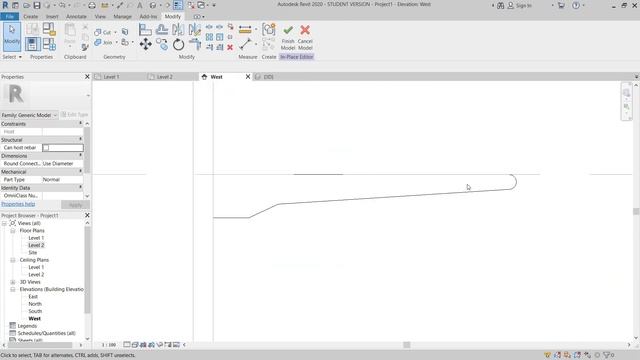Click the Help question mark icon

click(x=576, y=5)
